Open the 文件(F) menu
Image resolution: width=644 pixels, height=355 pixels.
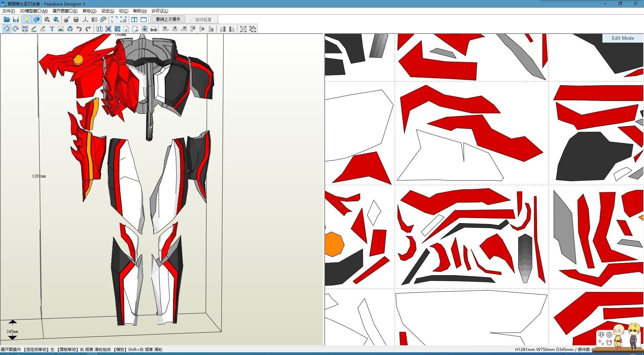click(x=8, y=11)
